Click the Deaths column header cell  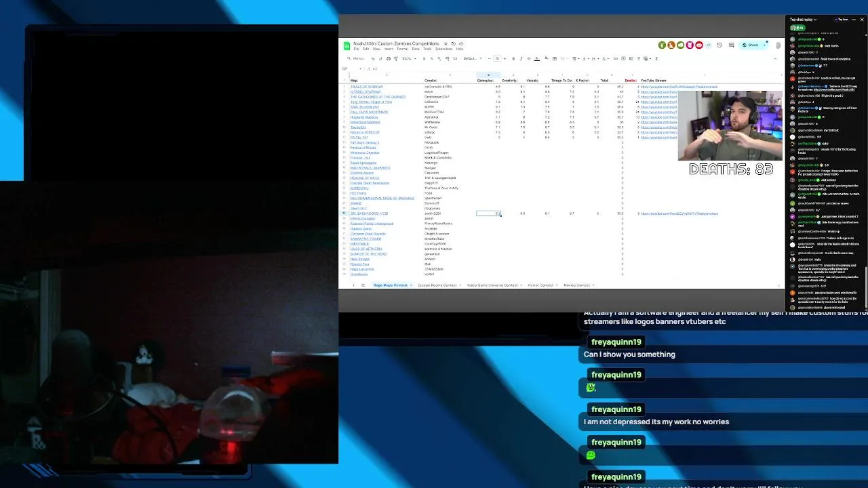pyautogui.click(x=630, y=81)
